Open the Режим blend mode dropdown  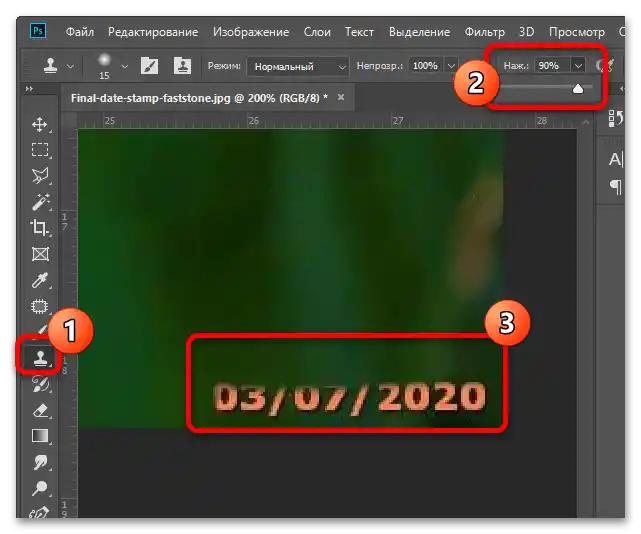298,66
